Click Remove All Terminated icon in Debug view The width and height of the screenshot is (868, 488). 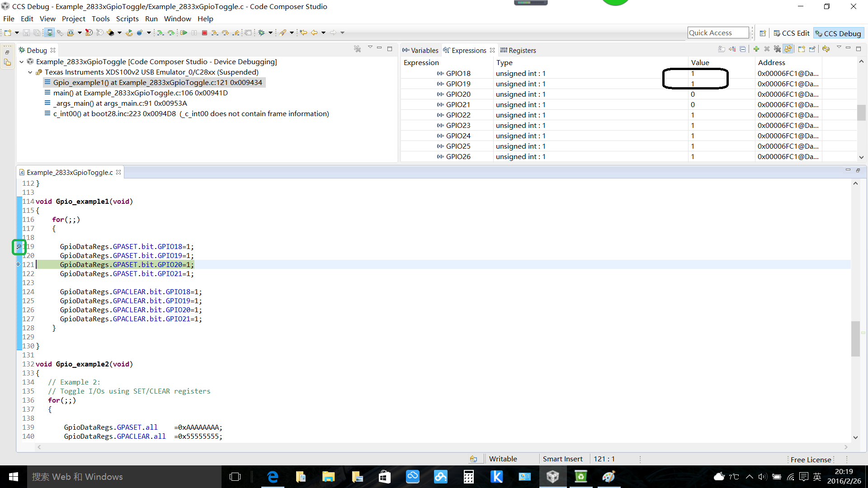[358, 49]
